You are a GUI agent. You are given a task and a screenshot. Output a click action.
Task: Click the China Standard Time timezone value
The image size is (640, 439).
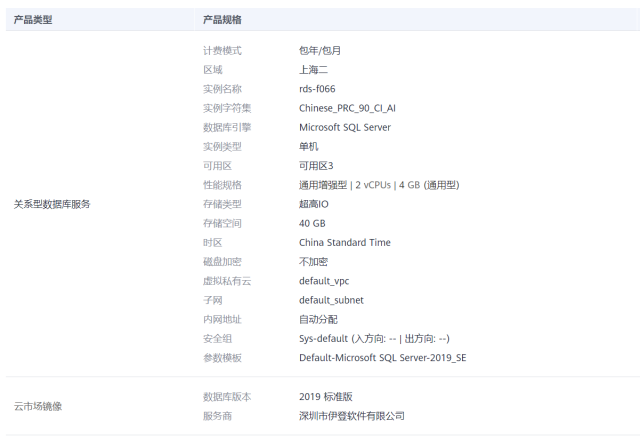(344, 242)
